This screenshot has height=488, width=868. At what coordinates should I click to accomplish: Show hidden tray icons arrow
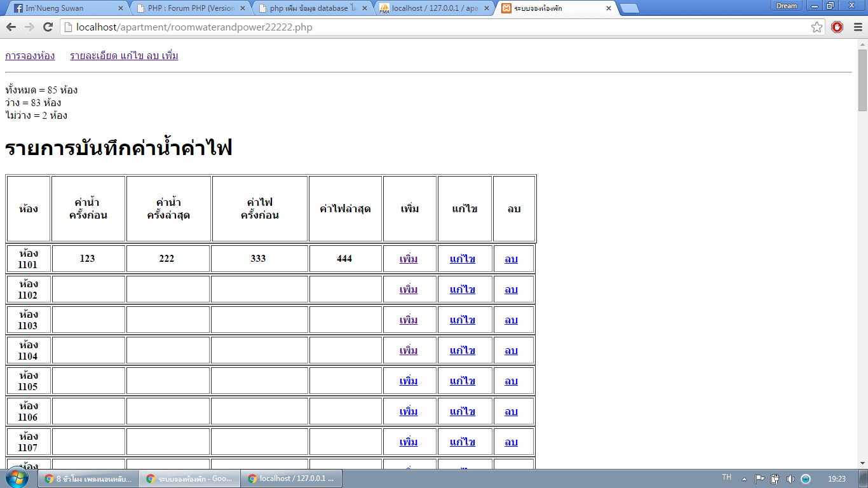tap(744, 478)
